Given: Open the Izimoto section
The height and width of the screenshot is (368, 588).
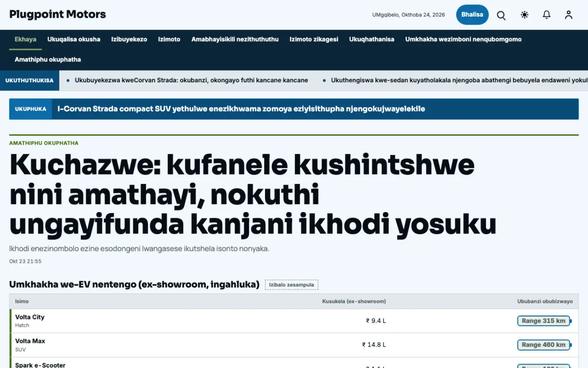Looking at the screenshot, I should pos(169,39).
